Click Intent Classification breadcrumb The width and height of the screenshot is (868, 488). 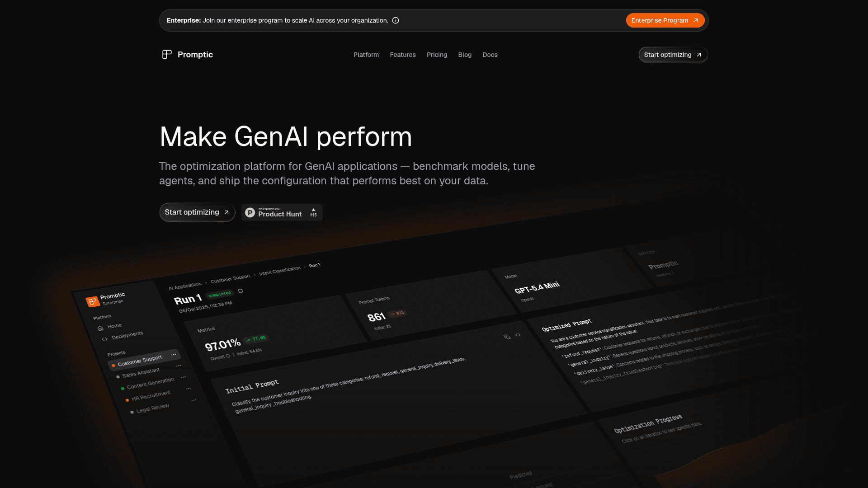(279, 271)
